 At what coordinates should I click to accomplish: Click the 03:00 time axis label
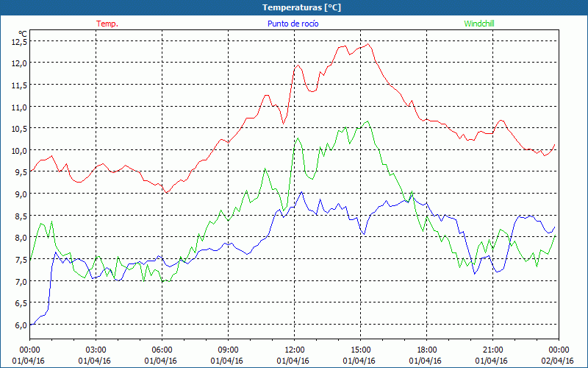96,350
